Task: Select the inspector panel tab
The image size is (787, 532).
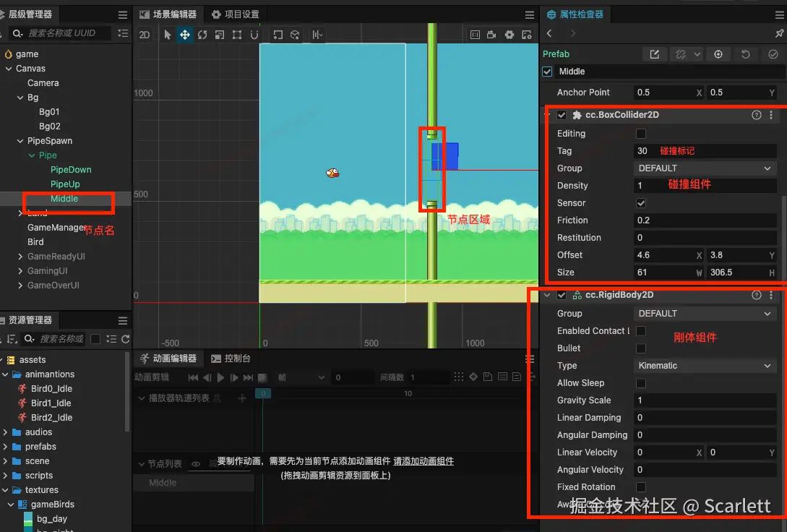Action: point(575,14)
